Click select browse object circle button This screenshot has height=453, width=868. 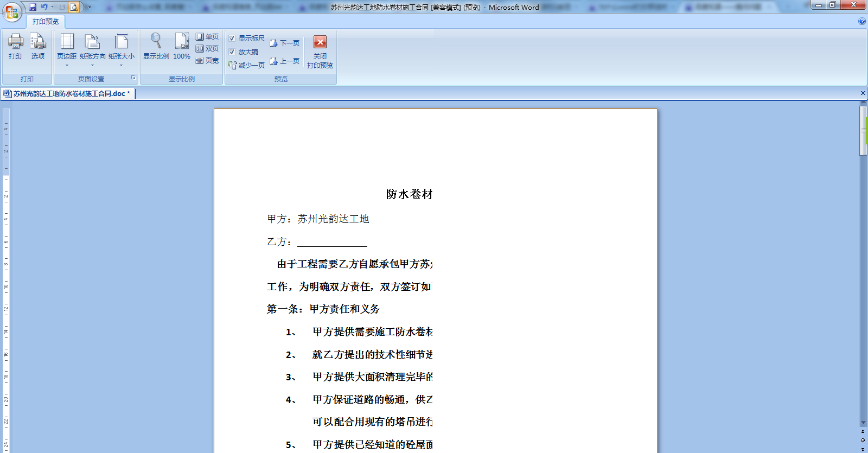pos(863,440)
